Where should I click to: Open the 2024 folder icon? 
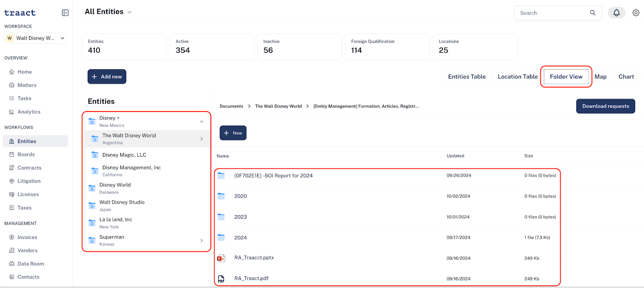coord(221,237)
